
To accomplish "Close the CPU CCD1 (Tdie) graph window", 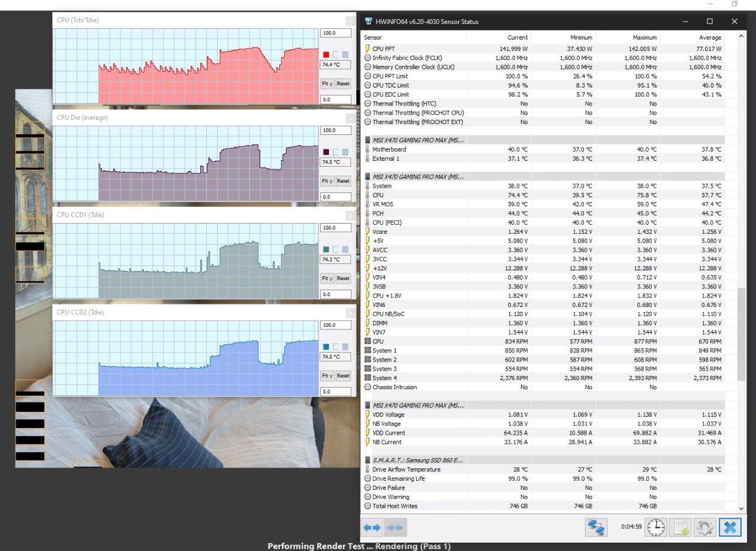I will (350, 215).
